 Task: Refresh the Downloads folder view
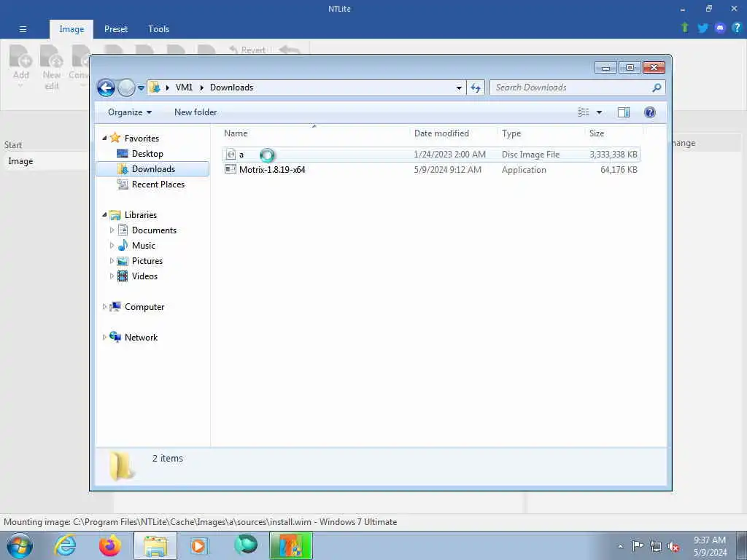pos(476,87)
